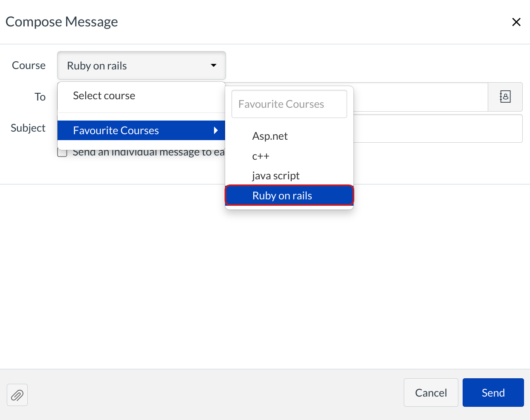Screen dimensions: 530x420
Task: Open the address book recipient picker
Action: point(505,97)
